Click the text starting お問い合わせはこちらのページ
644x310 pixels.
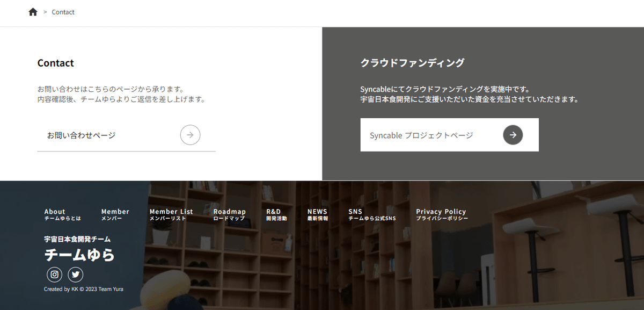(111, 89)
